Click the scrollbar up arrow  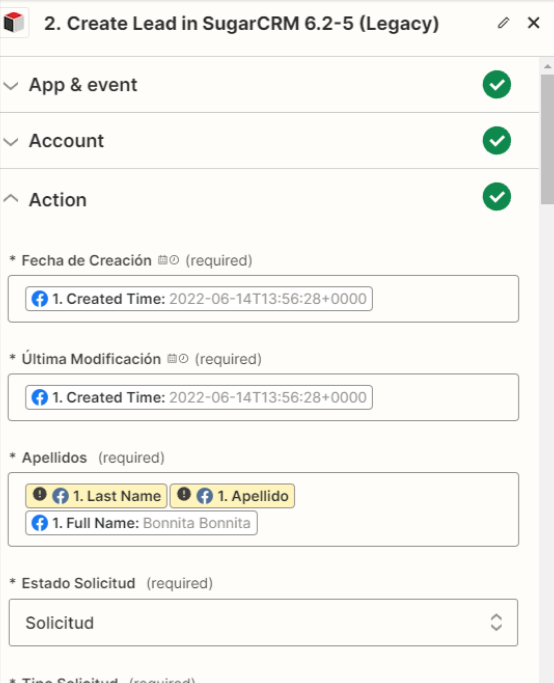[547, 66]
